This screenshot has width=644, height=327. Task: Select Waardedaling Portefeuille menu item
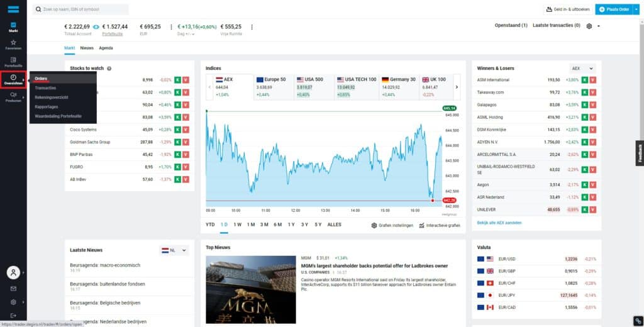[x=58, y=116]
